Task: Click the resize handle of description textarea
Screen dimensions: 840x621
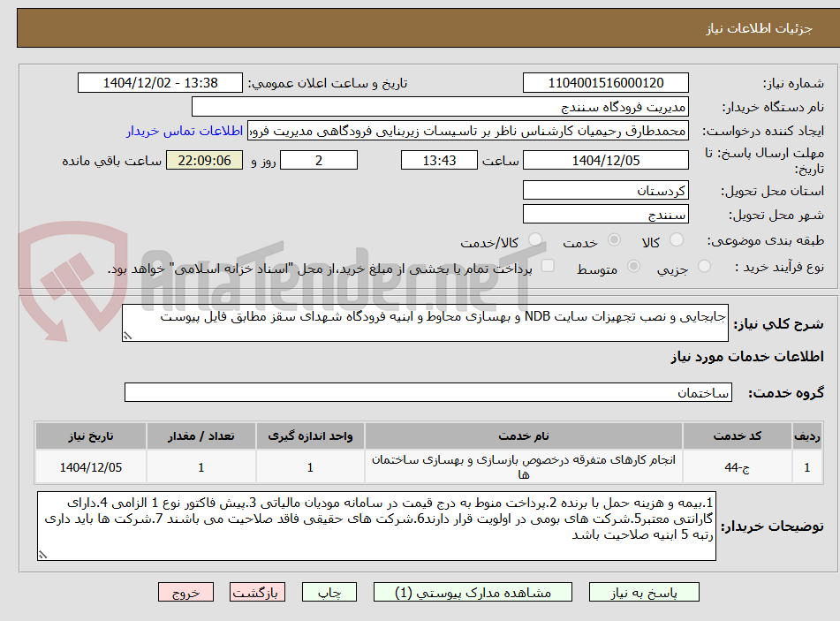Action: [127, 336]
